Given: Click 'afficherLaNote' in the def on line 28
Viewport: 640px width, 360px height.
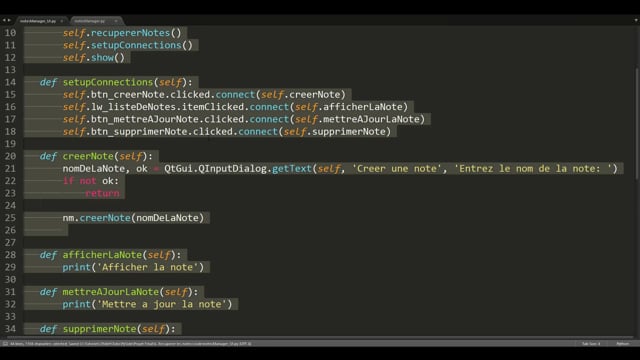Looking at the screenshot, I should tap(102, 255).
